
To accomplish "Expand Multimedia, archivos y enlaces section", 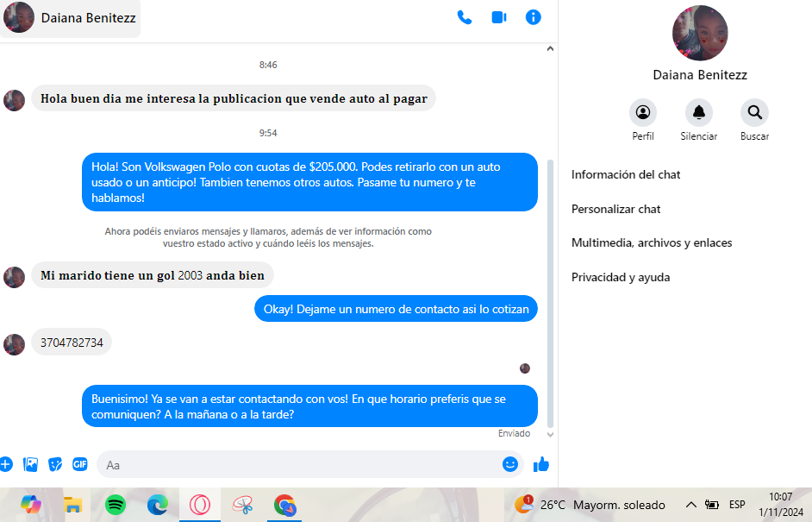I will [652, 243].
